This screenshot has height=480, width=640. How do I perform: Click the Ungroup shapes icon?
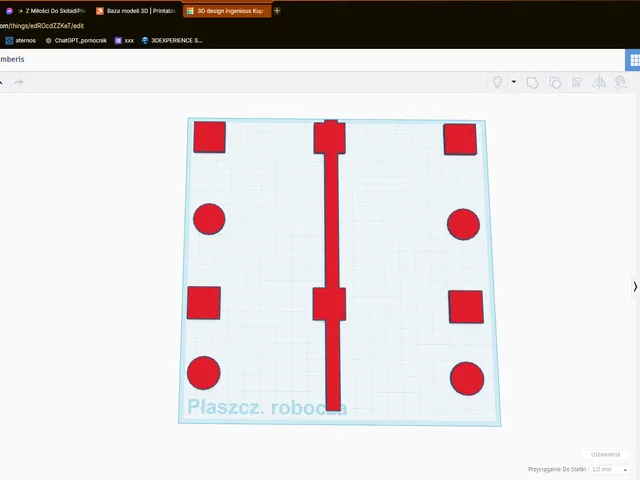(x=555, y=83)
